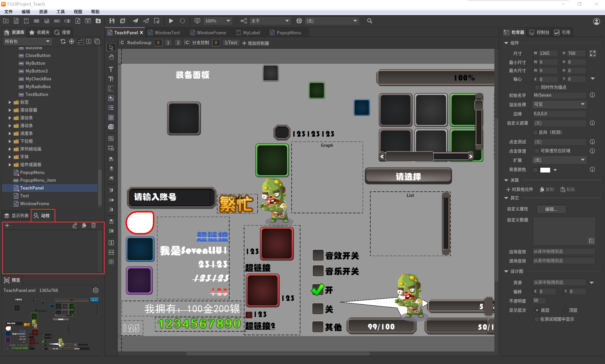Select the text tool
Screen dimensions: 605x364
coord(111,69)
